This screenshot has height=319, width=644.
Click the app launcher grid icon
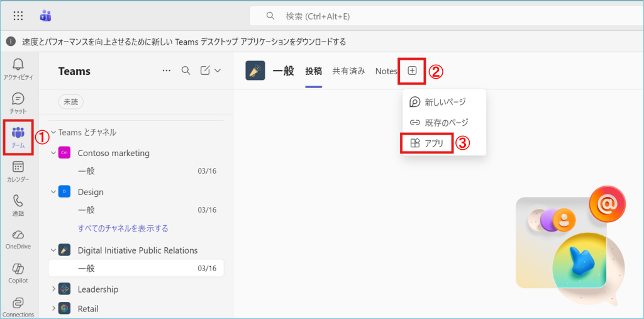coord(18,16)
